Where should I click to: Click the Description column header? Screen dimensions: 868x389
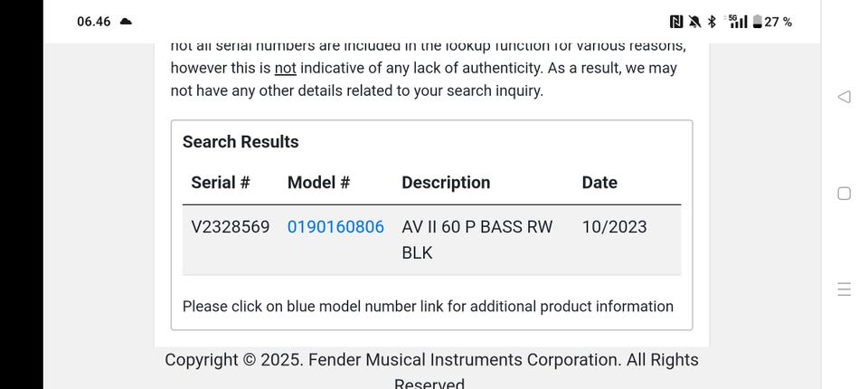pos(446,183)
